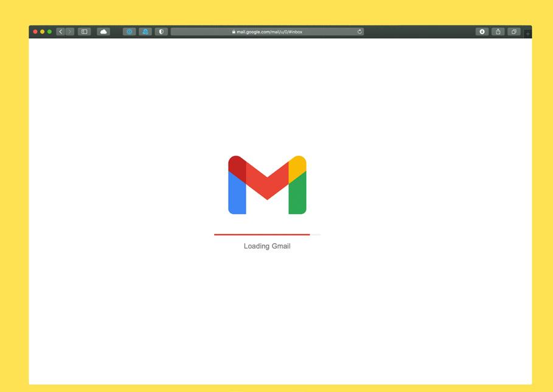Go forward with the Safari forward arrow
This screenshot has height=392, width=553.
pyautogui.click(x=70, y=32)
